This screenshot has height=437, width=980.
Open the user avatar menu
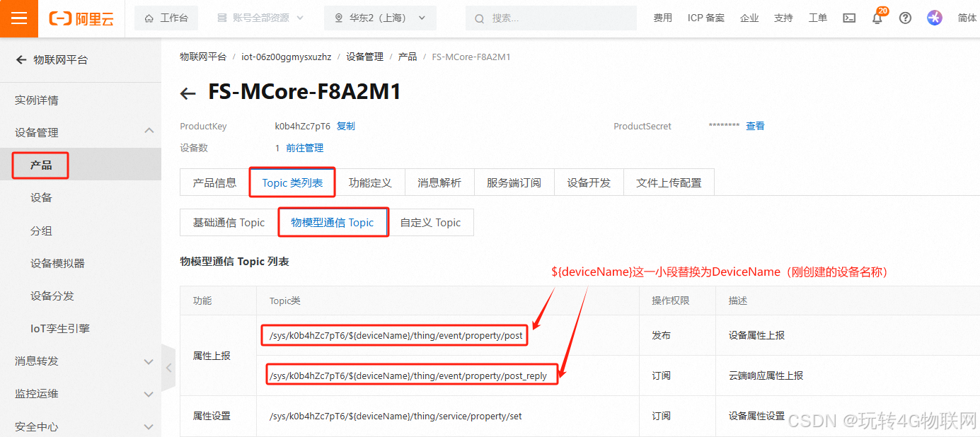point(935,18)
